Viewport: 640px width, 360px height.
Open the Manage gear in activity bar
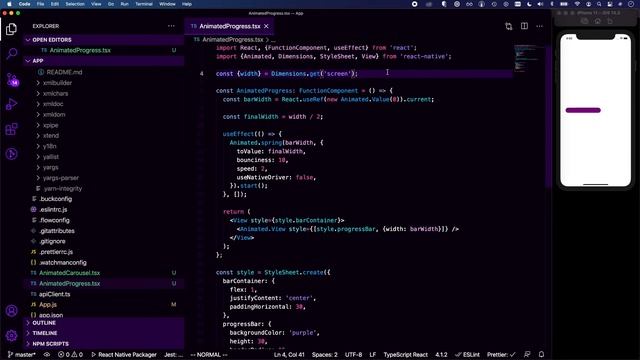coord(11,336)
